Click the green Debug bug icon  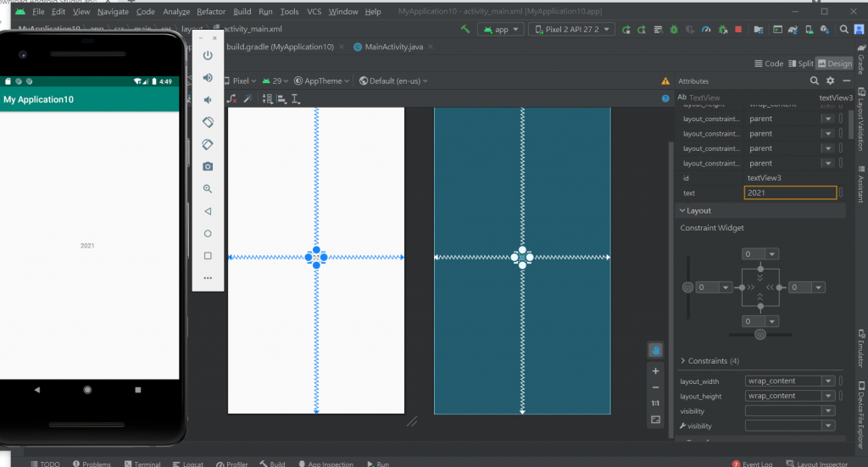pos(674,30)
